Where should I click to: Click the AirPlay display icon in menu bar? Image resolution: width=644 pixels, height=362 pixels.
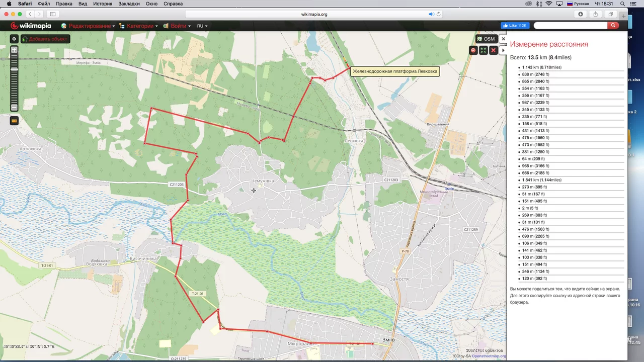559,4
